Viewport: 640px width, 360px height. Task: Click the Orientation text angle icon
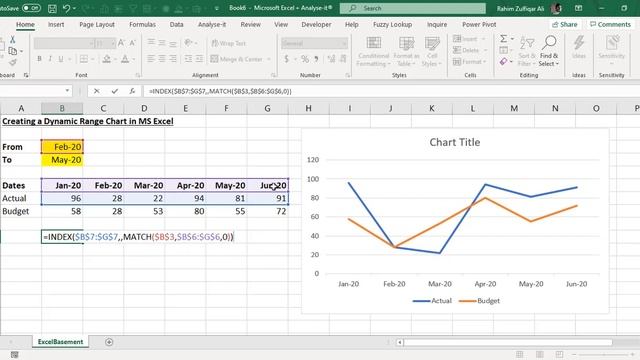188,43
